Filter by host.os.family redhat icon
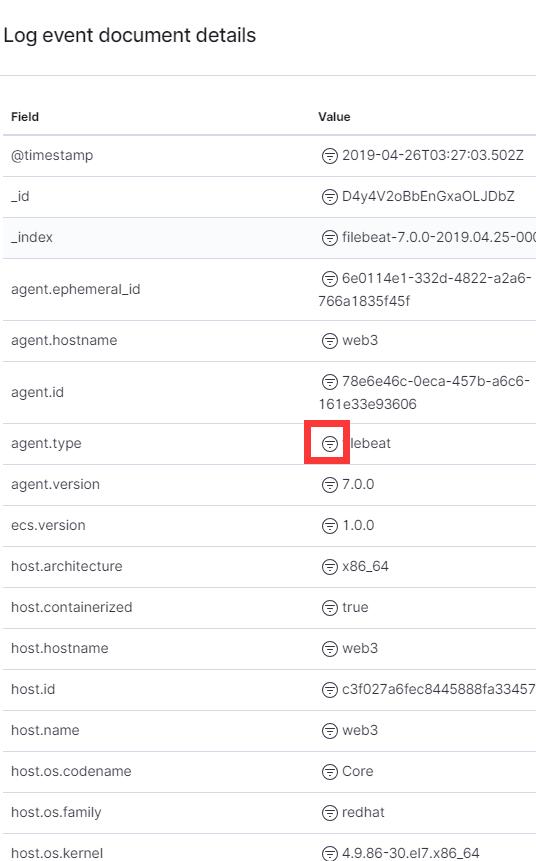The width and height of the screenshot is (536, 861). 330,813
